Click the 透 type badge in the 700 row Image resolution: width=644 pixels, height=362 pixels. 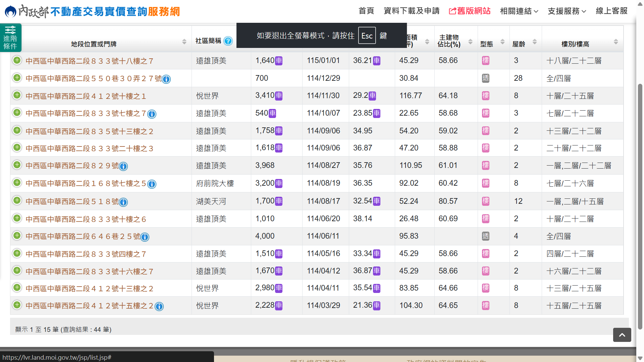tap(485, 78)
